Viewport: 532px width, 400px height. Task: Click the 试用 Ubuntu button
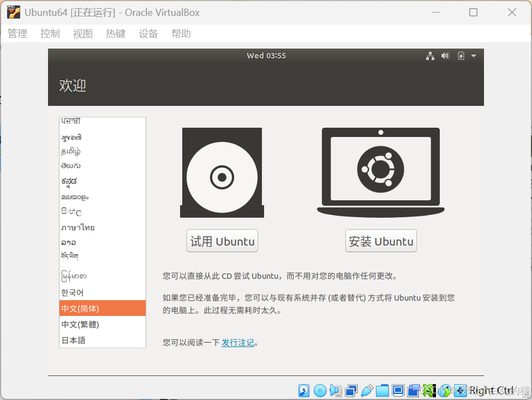tap(222, 241)
